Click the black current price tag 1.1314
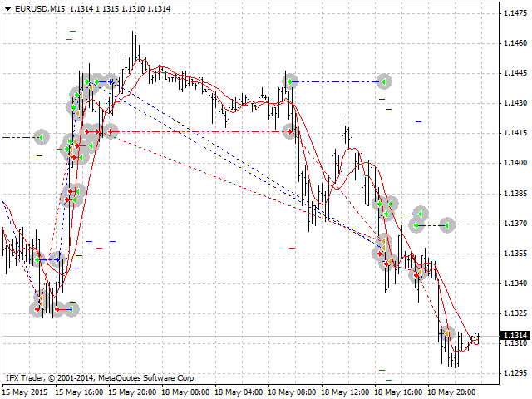The image size is (532, 399). click(x=515, y=336)
